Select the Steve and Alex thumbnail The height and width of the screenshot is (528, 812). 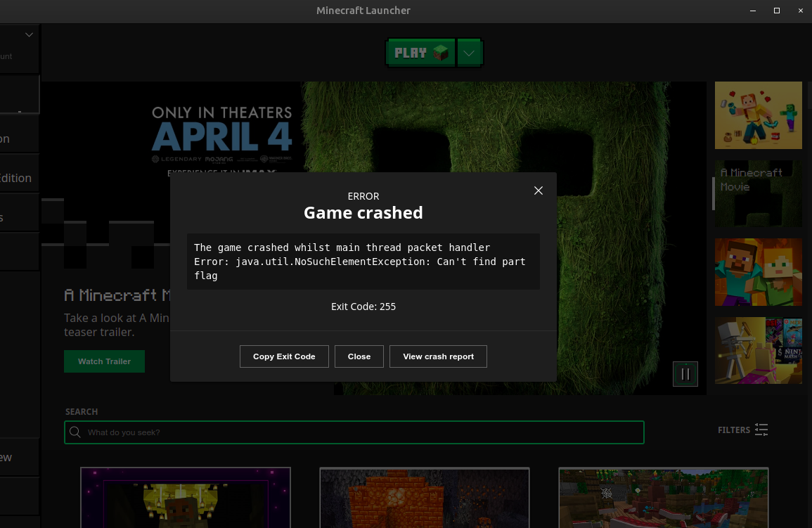click(758, 272)
